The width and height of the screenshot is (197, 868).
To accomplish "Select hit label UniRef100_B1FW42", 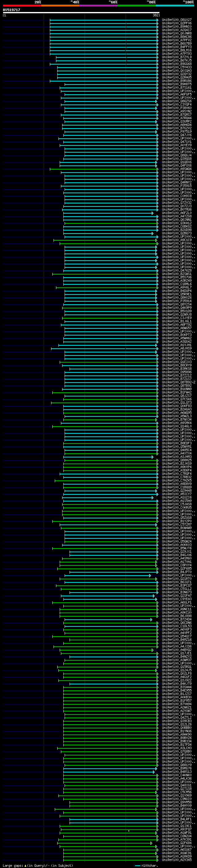I will 177,393.
